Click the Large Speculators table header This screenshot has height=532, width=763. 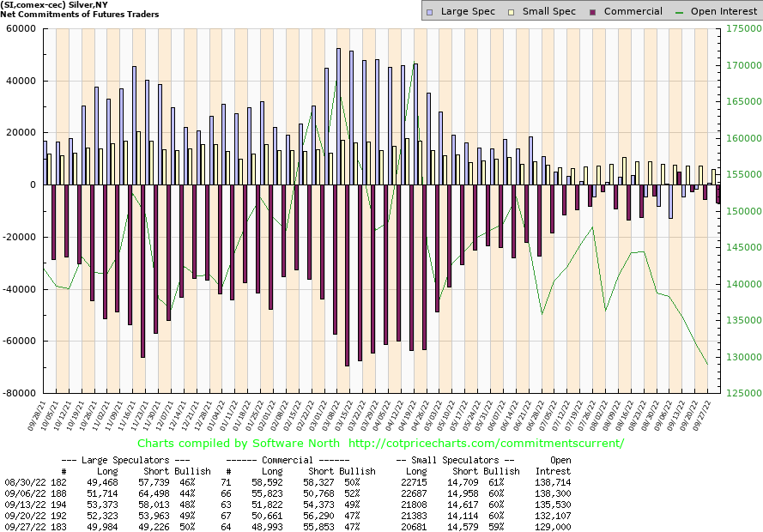(112, 461)
